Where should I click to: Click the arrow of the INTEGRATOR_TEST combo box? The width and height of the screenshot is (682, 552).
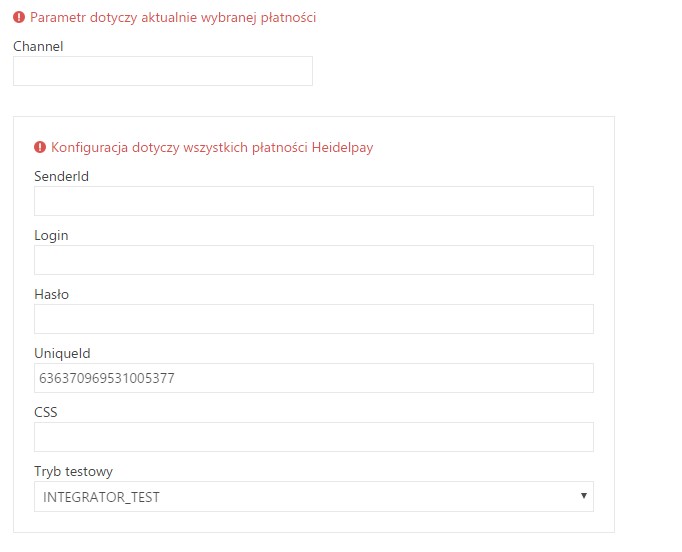point(584,496)
